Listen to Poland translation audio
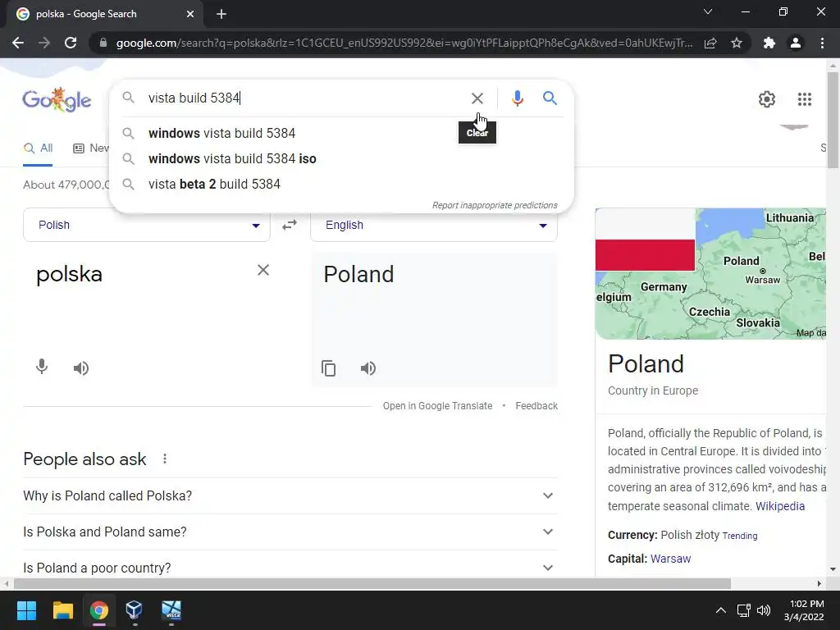Screen dimensions: 840x630 tap(368, 368)
